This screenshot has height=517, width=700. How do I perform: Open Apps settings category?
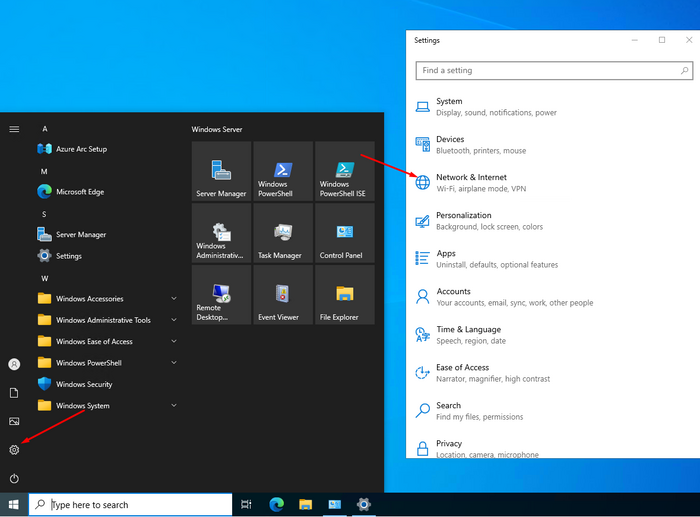[x=553, y=258]
